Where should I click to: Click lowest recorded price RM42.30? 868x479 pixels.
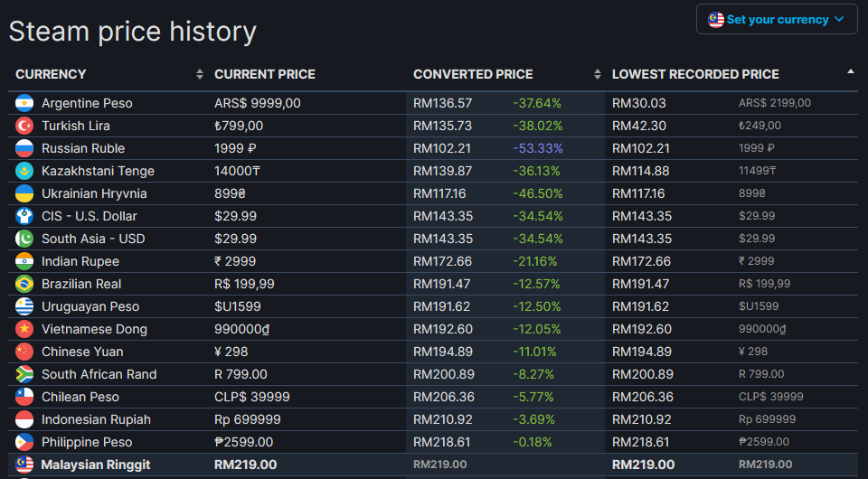639,126
